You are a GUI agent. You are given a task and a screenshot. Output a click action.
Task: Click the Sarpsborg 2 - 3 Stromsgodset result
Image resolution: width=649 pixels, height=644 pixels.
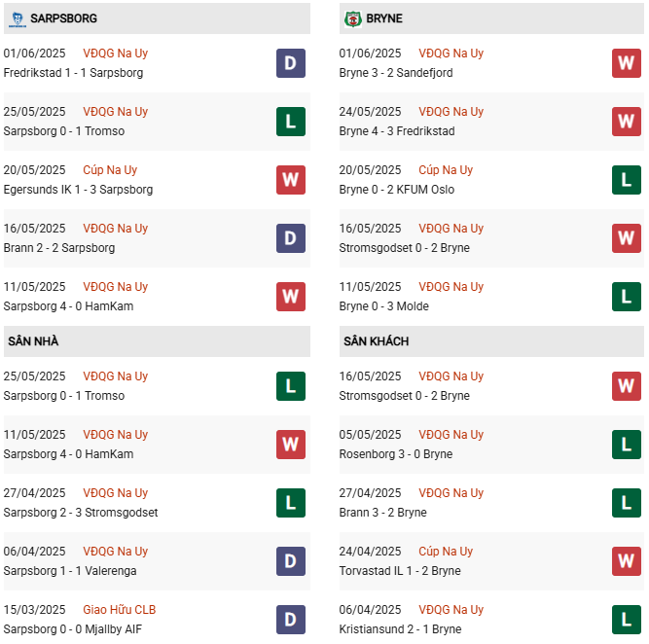[81, 513]
